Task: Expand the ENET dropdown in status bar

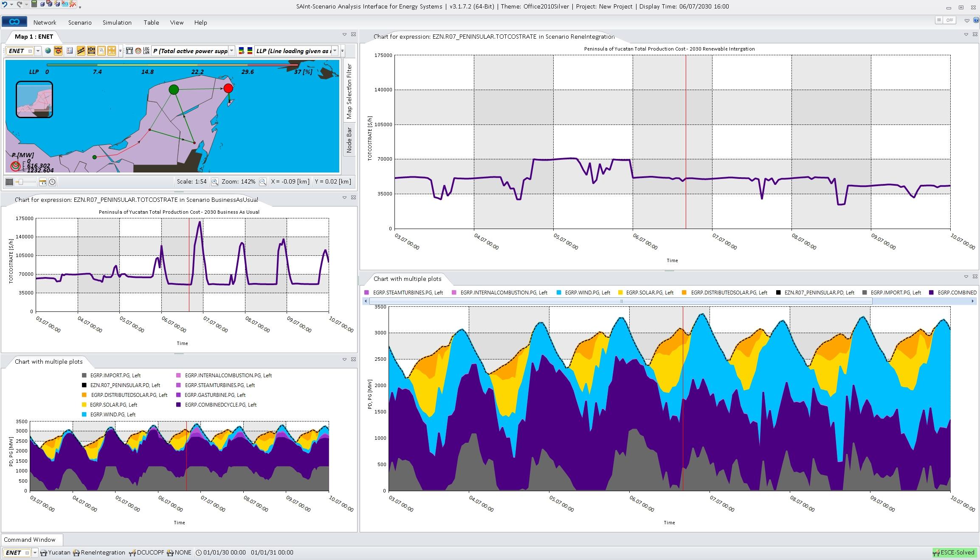Action: 35,553
